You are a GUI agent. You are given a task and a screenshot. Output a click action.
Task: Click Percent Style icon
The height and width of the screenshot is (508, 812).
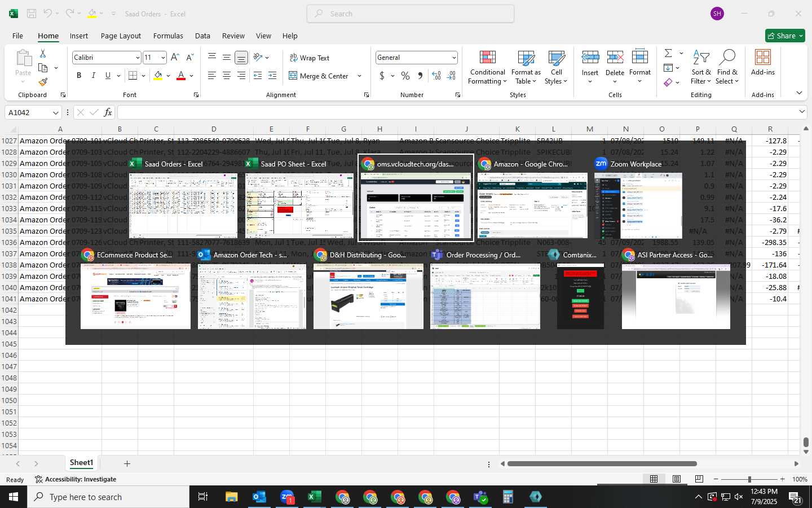[x=405, y=76]
